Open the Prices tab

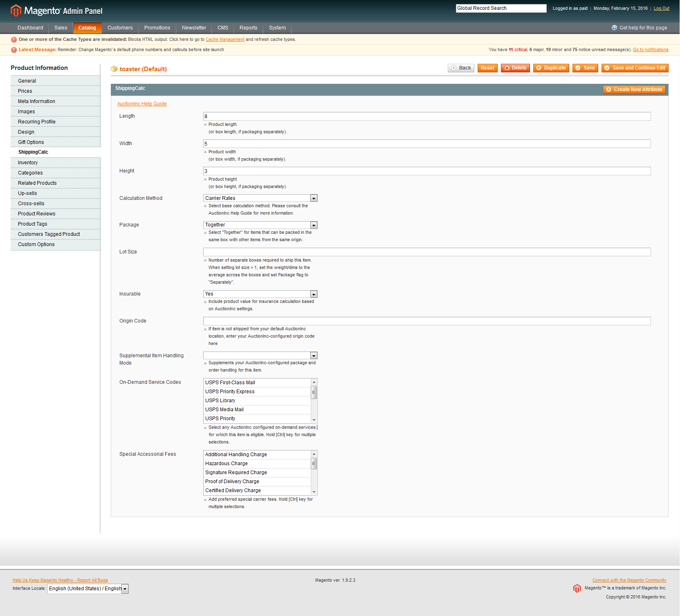click(x=56, y=91)
